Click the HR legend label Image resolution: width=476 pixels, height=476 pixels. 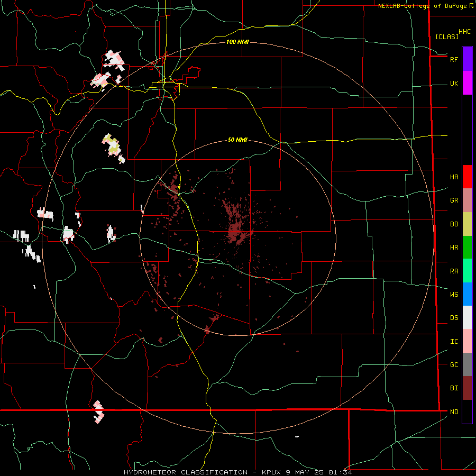click(454, 248)
